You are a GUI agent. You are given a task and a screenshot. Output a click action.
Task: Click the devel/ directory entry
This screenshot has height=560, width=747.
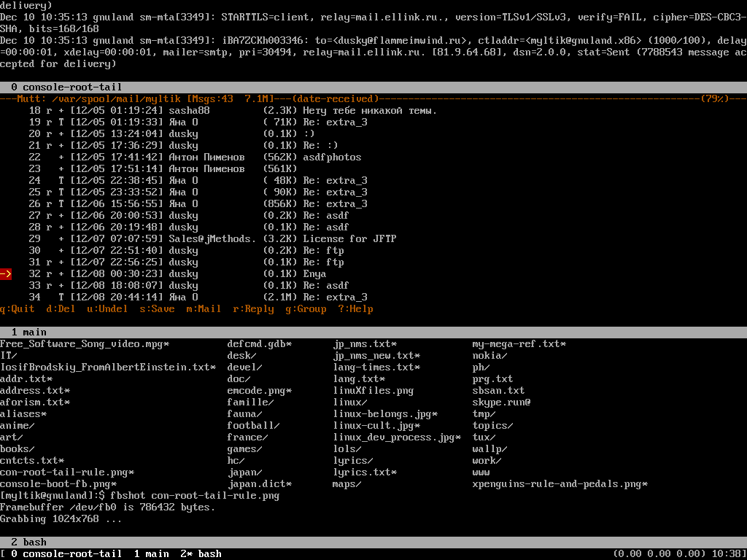(x=245, y=367)
